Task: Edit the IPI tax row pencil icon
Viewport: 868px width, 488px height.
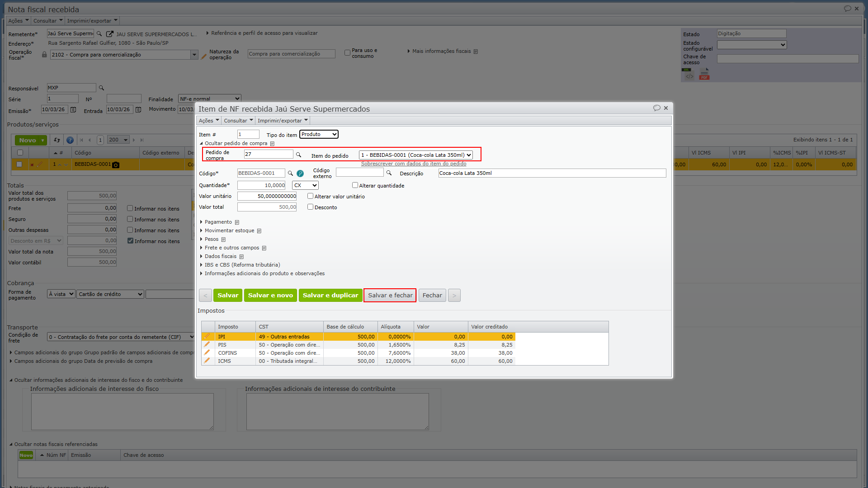Action: (207, 336)
